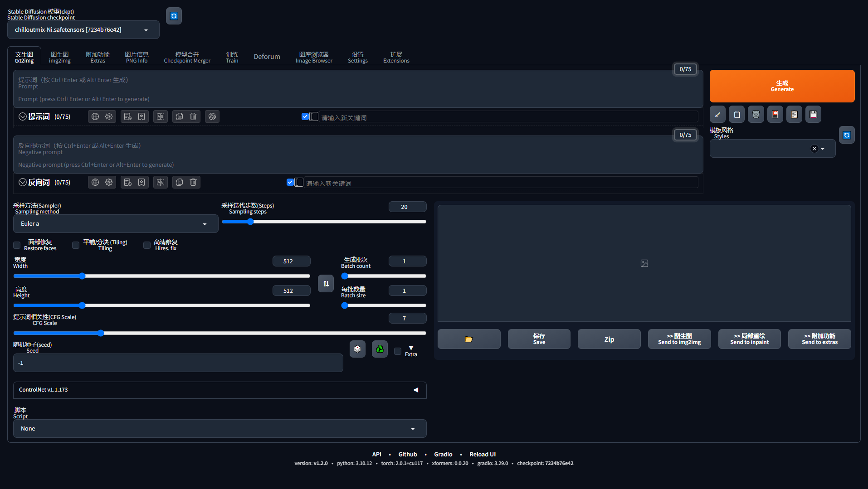This screenshot has width=868, height=489.
Task: Click the OpenAI logo icon in prompt toolbar
Action: click(212, 116)
